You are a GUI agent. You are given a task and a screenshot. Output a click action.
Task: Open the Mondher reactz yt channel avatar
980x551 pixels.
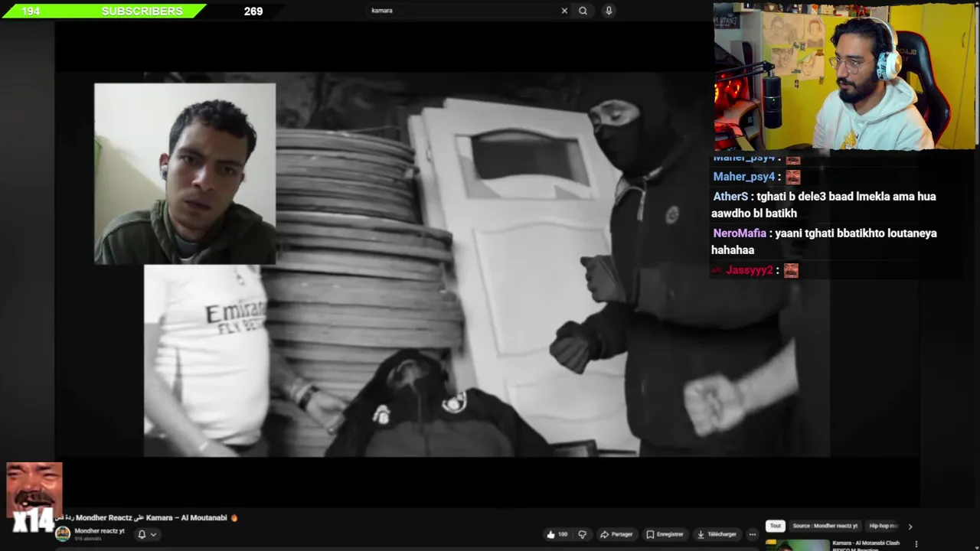tap(63, 533)
